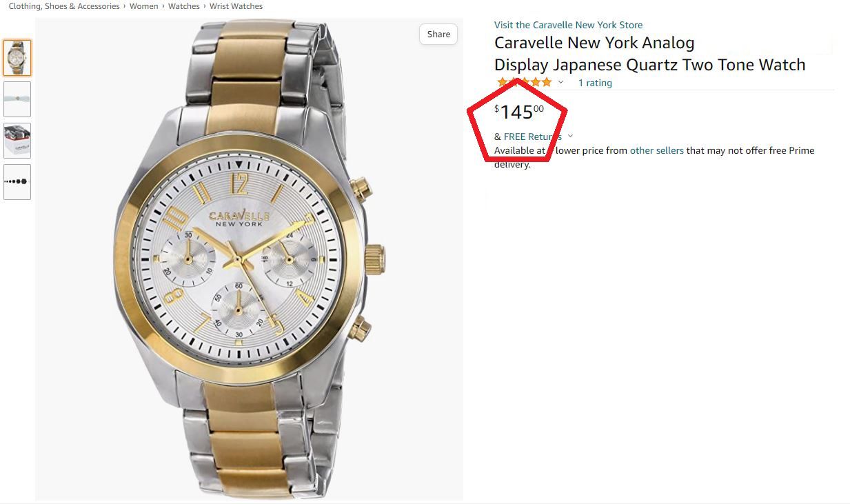Expand the chevron beside the star rating

(x=560, y=83)
